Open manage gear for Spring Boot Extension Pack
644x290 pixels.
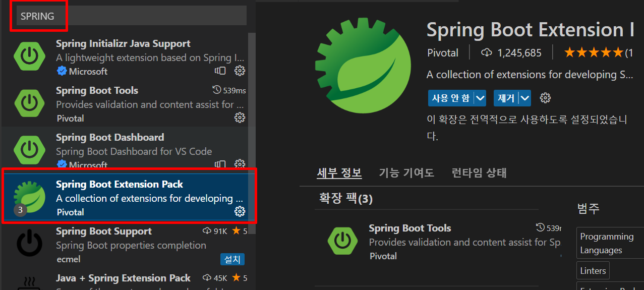[x=240, y=211]
